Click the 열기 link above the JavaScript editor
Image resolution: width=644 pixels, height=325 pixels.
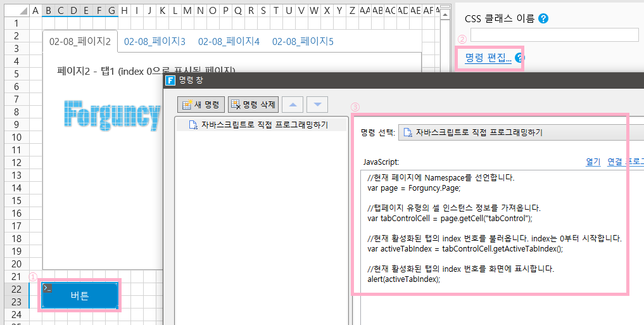tap(593, 162)
